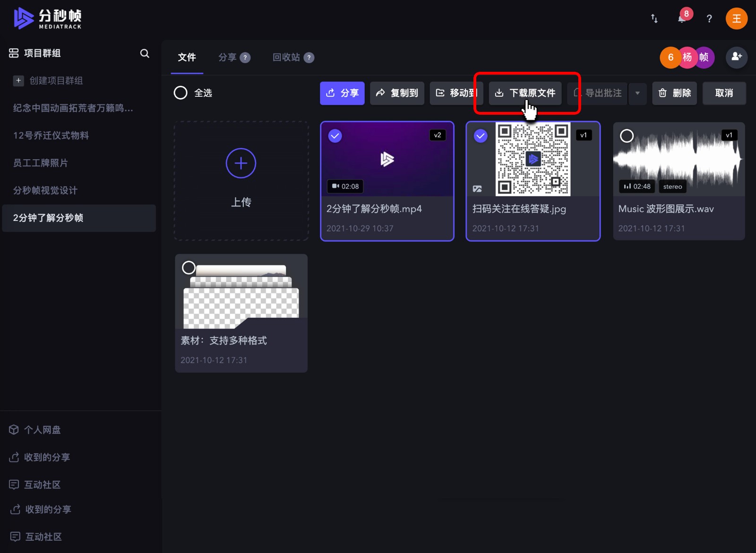756x553 pixels.
Task: Expand the 导出批注 dropdown arrow
Action: click(x=637, y=93)
